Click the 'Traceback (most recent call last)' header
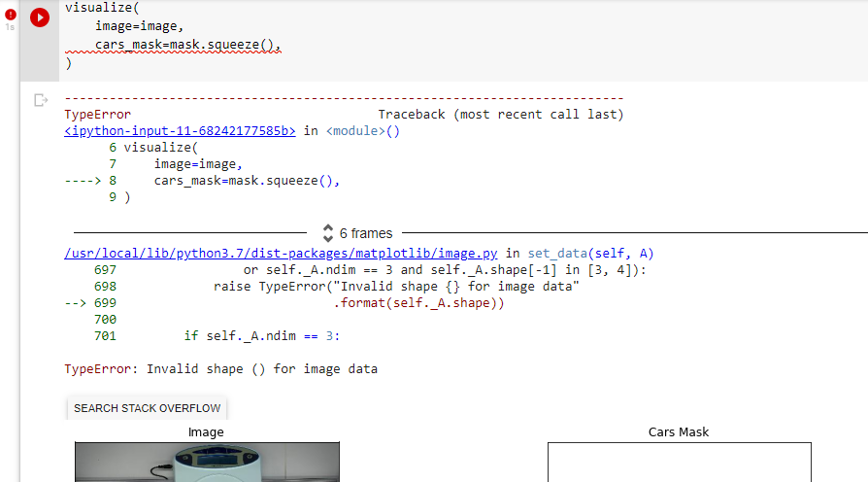 point(500,115)
